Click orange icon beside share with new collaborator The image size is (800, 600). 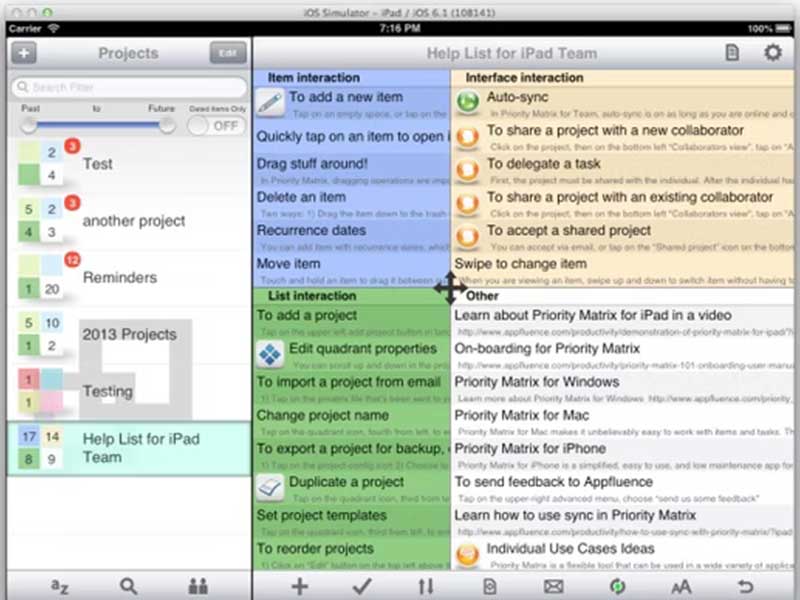coord(467,136)
